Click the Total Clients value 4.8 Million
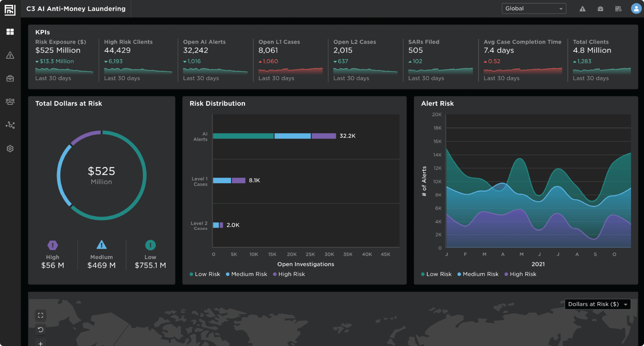This screenshot has width=644, height=346. [592, 50]
